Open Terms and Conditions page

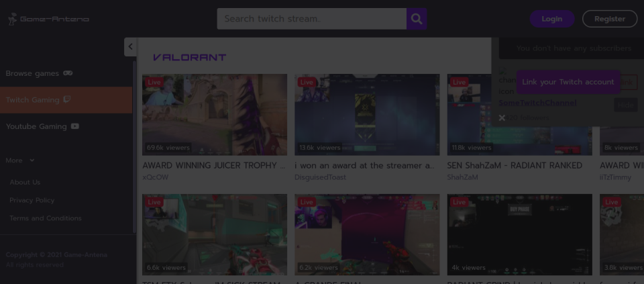coord(46,218)
